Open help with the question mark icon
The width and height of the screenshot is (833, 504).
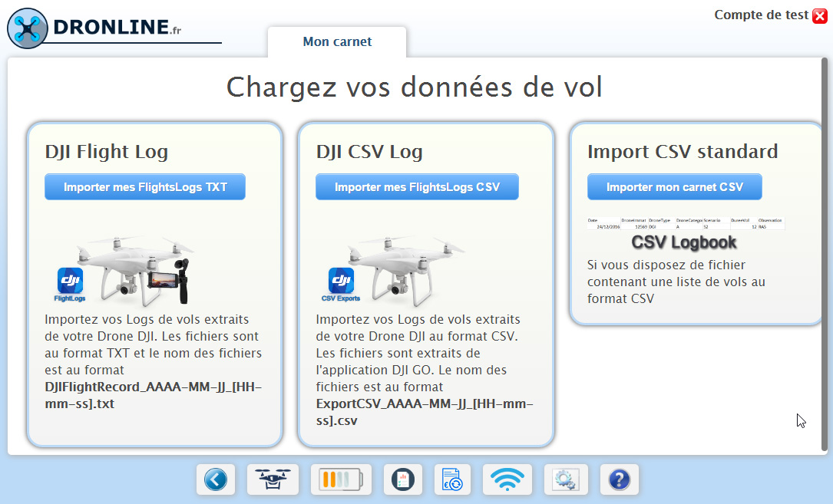pos(619,479)
